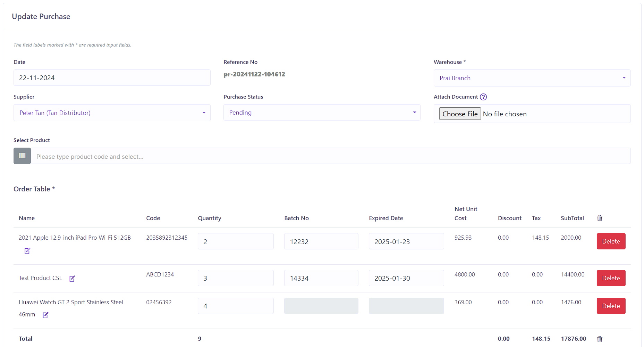
Task: Click the subtotal value 14400.00
Action: click(x=573, y=274)
